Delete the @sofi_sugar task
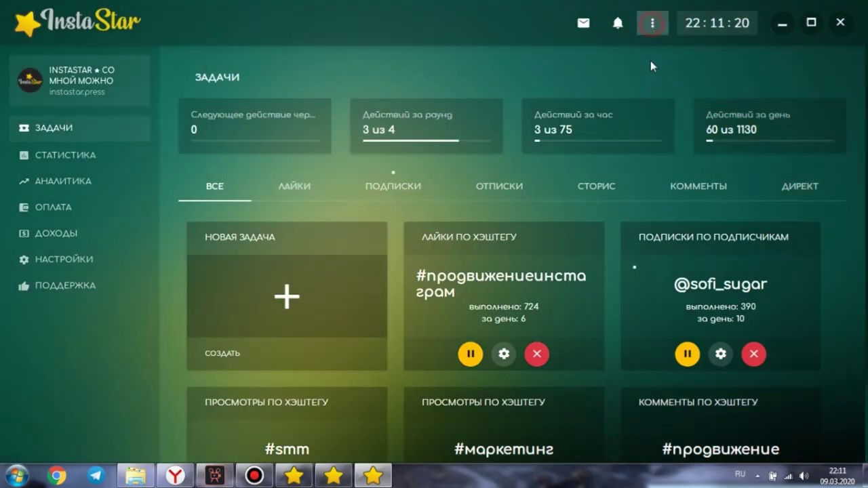The image size is (868, 488). pyautogui.click(x=753, y=354)
